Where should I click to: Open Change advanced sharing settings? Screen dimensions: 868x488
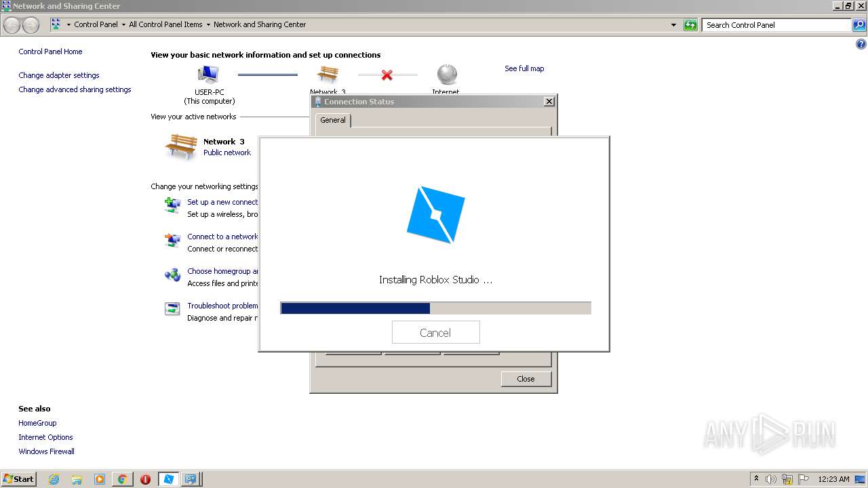tap(75, 89)
